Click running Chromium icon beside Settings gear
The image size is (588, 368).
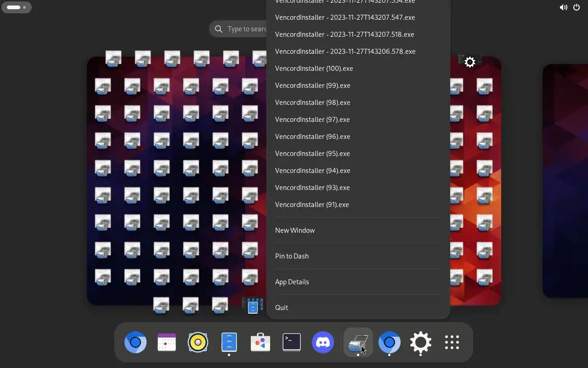coord(390,343)
